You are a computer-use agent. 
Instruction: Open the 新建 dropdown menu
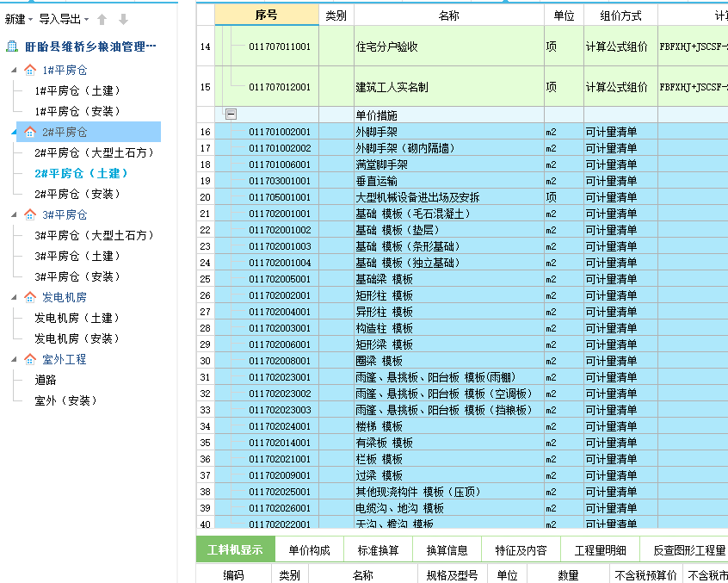[x=19, y=19]
